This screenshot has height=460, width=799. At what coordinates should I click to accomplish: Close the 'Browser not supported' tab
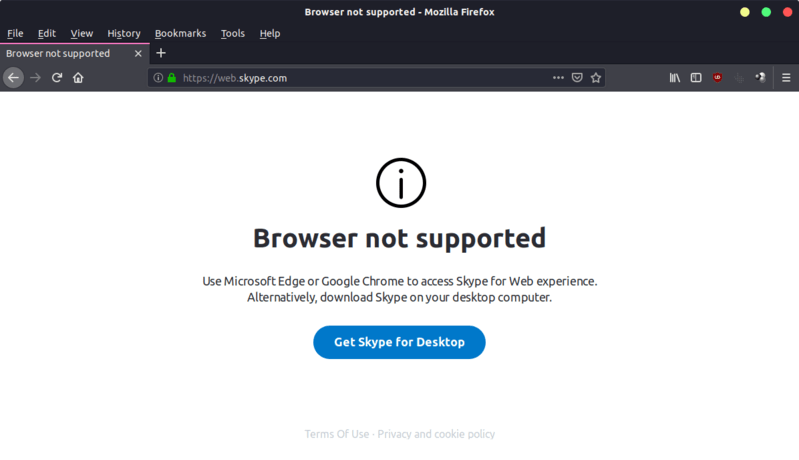138,53
